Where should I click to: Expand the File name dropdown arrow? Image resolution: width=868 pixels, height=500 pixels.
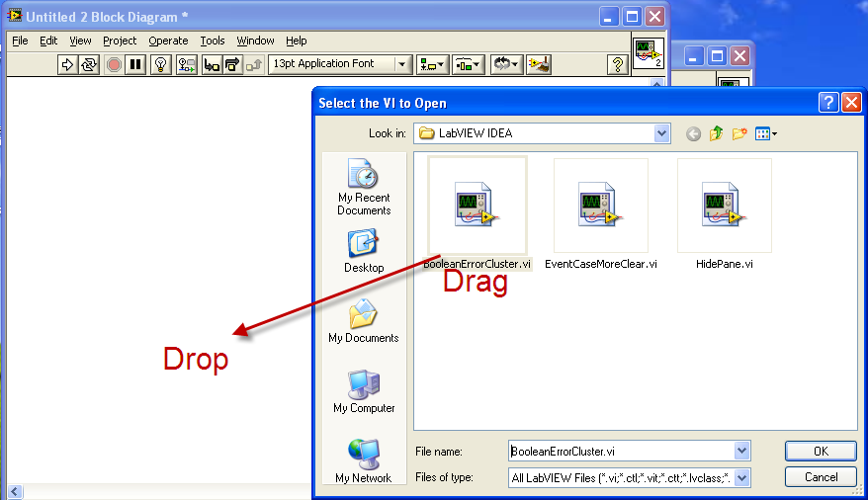[x=742, y=451]
